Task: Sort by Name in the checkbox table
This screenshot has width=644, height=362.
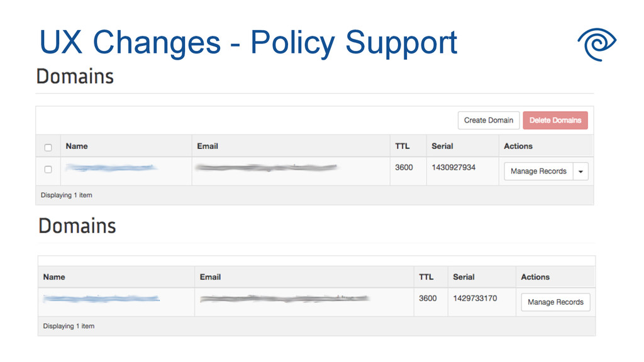Action: click(77, 146)
